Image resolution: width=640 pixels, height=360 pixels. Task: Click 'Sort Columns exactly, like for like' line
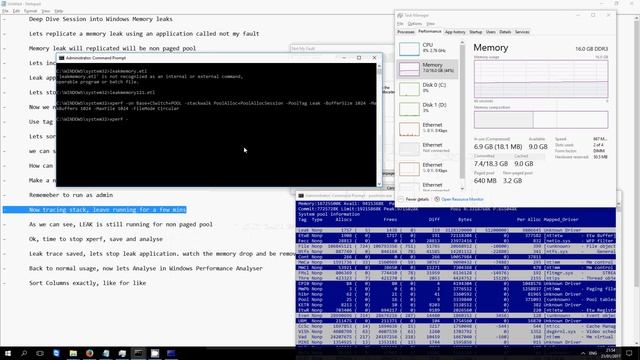pos(87,283)
